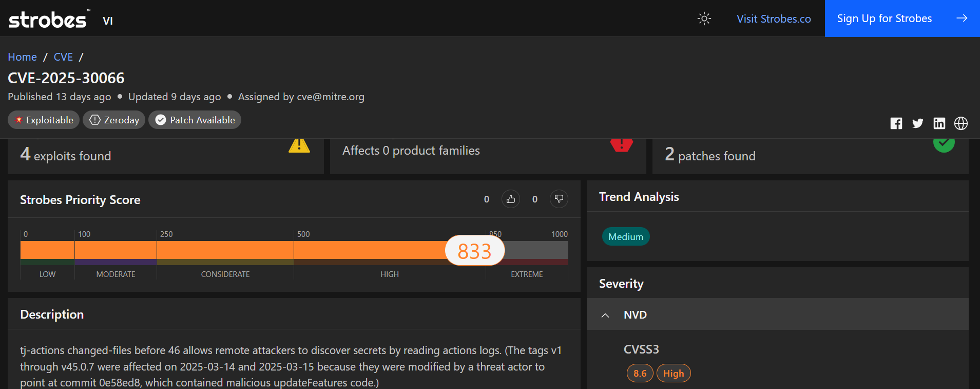Screen dimensions: 980x389
Task: Click the VI label beside logo
Action: click(108, 21)
